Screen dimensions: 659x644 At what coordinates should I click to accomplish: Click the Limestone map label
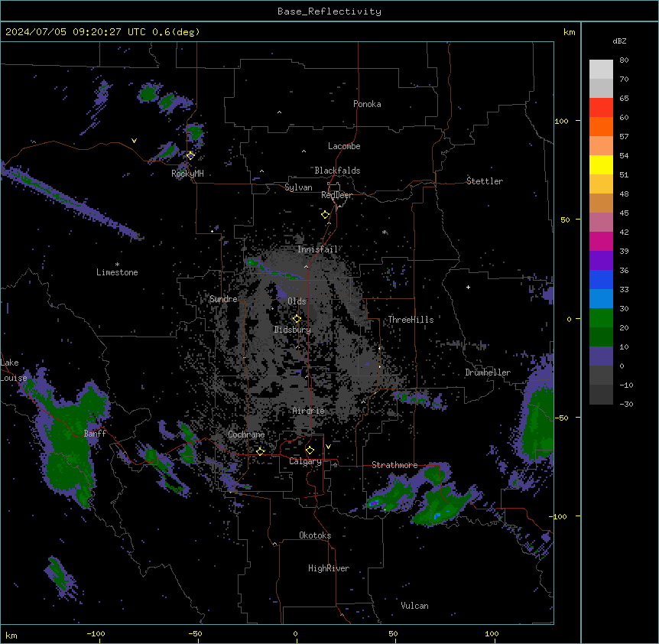point(117,272)
